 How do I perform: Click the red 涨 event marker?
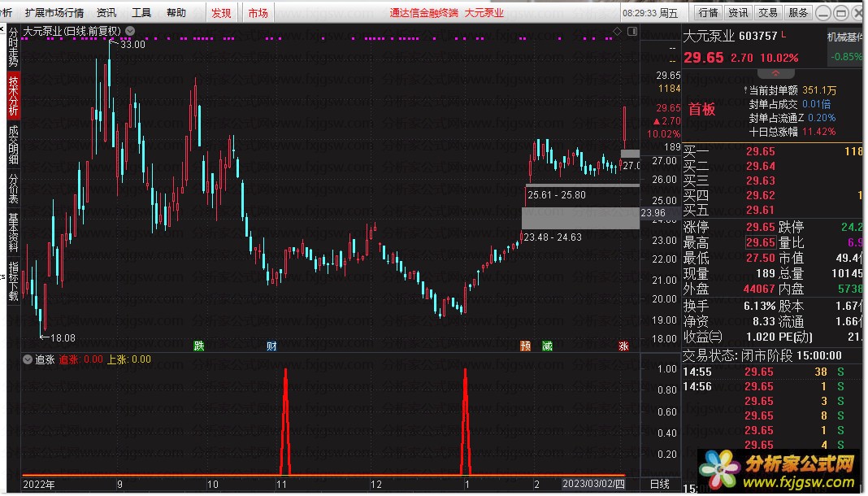(623, 346)
